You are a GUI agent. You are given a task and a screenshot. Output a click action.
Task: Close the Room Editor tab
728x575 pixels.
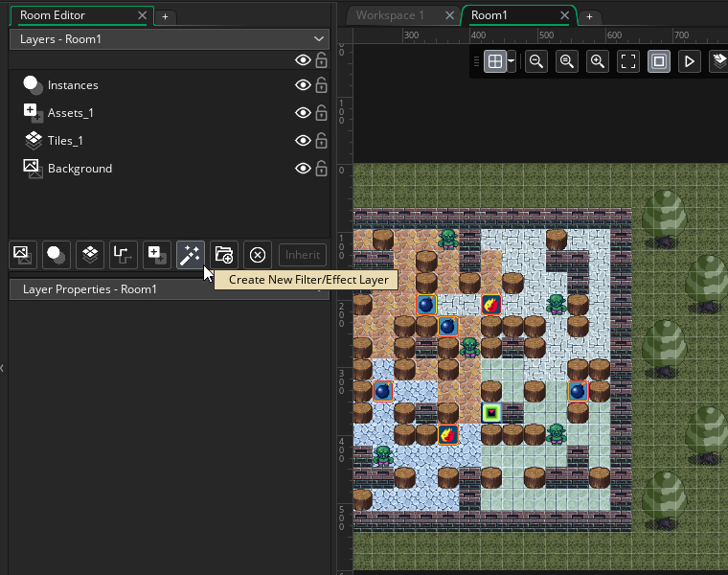tap(142, 15)
